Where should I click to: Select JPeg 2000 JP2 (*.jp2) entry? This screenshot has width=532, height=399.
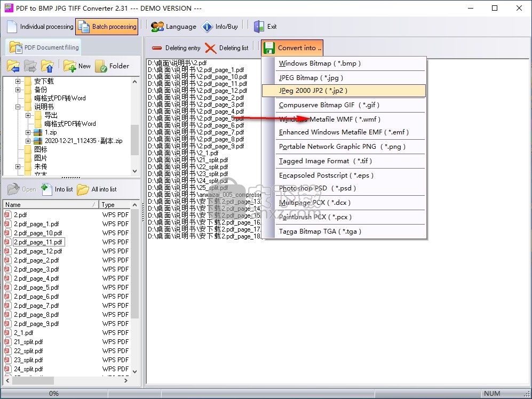click(343, 91)
